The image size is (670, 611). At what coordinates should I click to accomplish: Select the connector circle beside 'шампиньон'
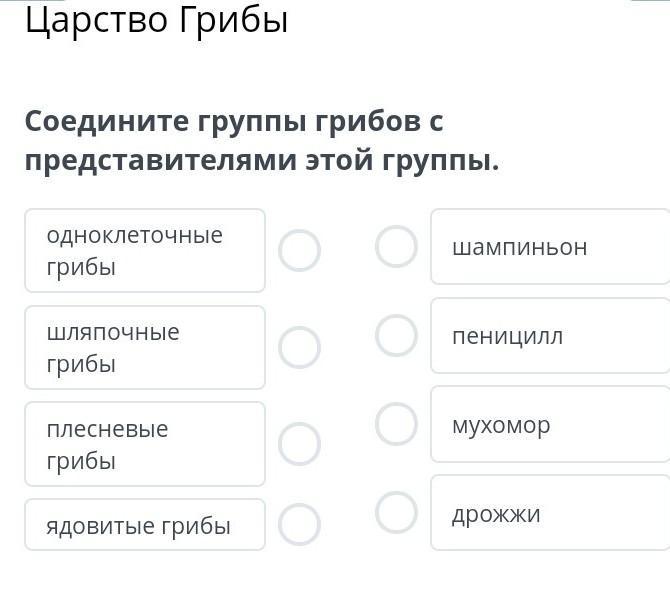(396, 247)
